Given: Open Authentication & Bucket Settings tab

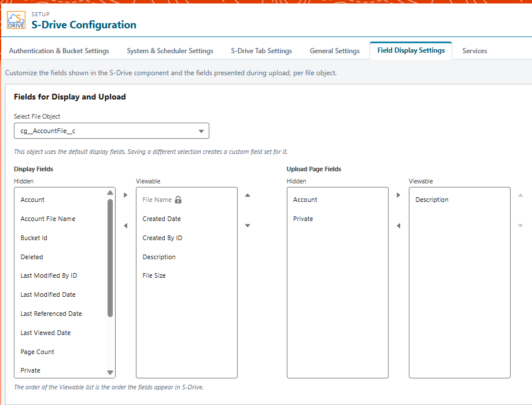Looking at the screenshot, I should pyautogui.click(x=59, y=50).
